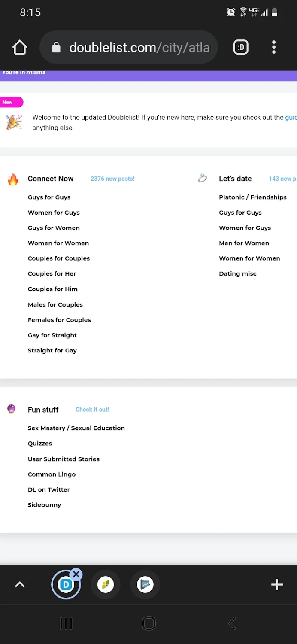Image resolution: width=297 pixels, height=644 pixels.
Task: Click the Check it out! link
Action: click(x=92, y=410)
